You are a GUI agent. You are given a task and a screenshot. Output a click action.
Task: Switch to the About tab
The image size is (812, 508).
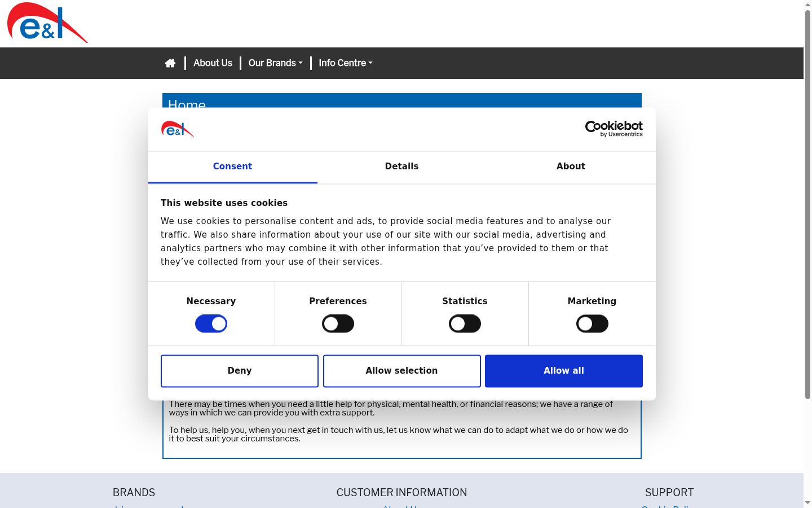[x=571, y=167]
